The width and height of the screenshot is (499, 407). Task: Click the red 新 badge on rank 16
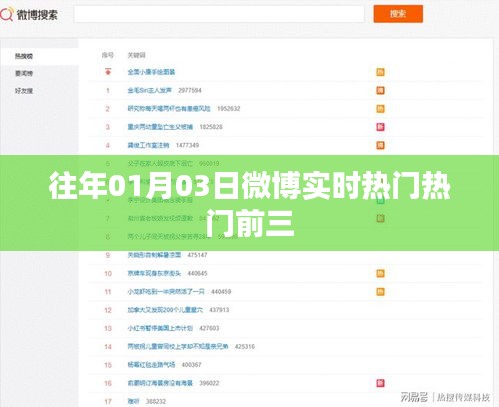coord(380,383)
